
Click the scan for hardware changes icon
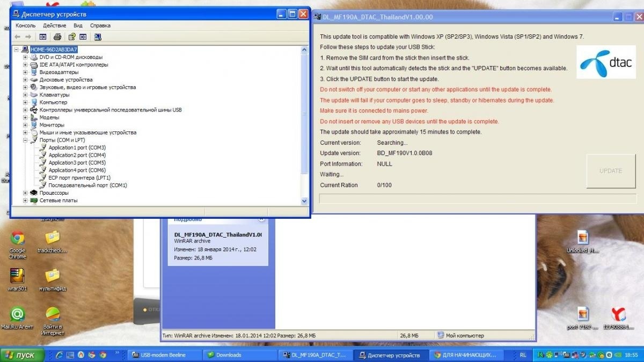click(97, 37)
